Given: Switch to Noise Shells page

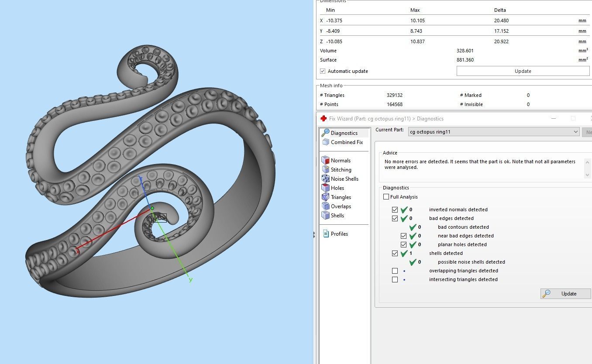Looking at the screenshot, I should 344,179.
